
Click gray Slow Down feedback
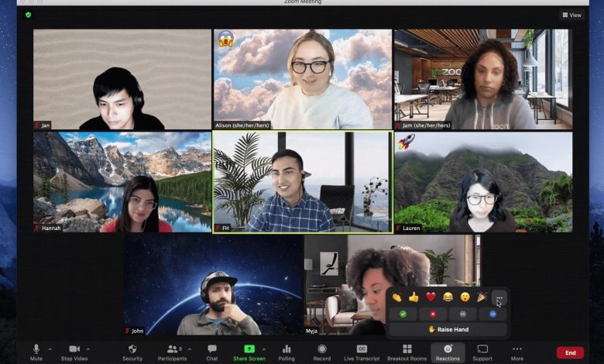[x=462, y=314]
